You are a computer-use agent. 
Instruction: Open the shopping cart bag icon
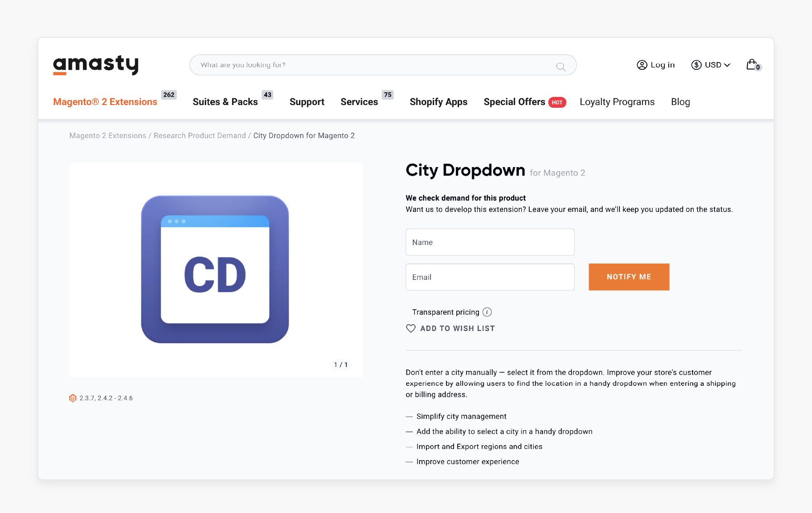tap(752, 64)
